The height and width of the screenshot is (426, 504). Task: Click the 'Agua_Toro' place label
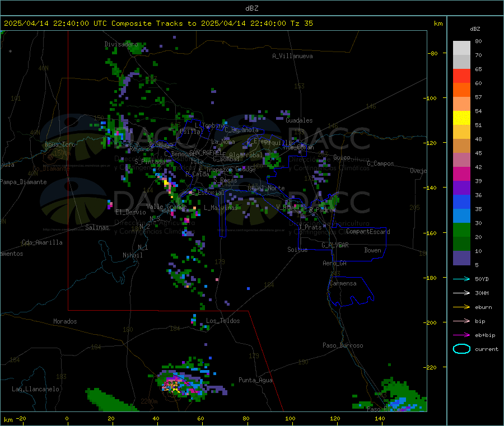tap(60, 144)
